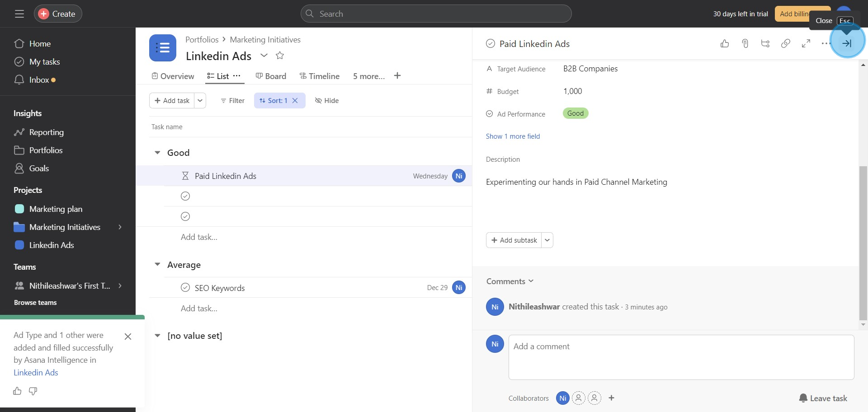Open project title dropdown arrow

pos(264,56)
